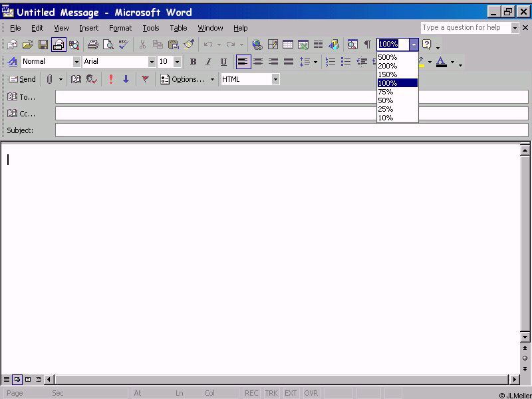Toggle Align Left

(243, 62)
